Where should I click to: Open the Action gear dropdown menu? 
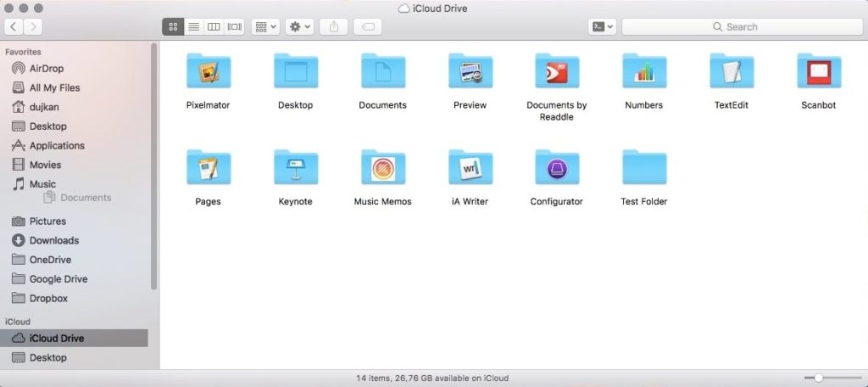click(300, 26)
